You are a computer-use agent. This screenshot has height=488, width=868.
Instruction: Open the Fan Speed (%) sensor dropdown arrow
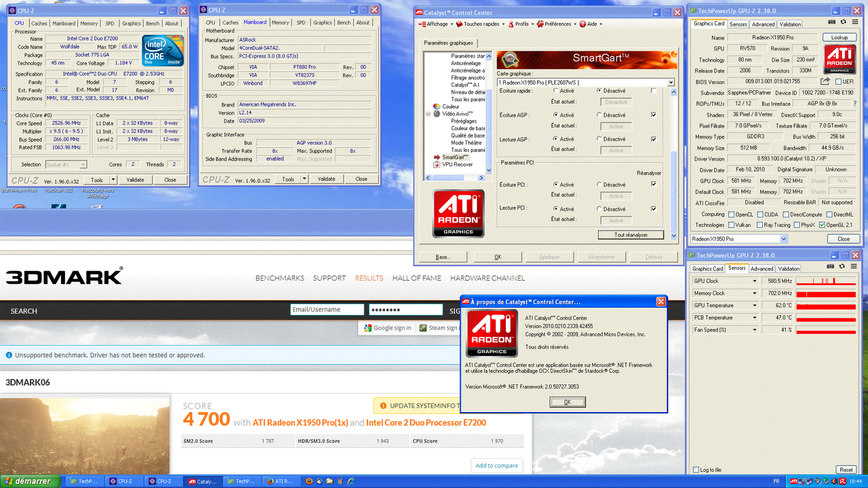(753, 329)
